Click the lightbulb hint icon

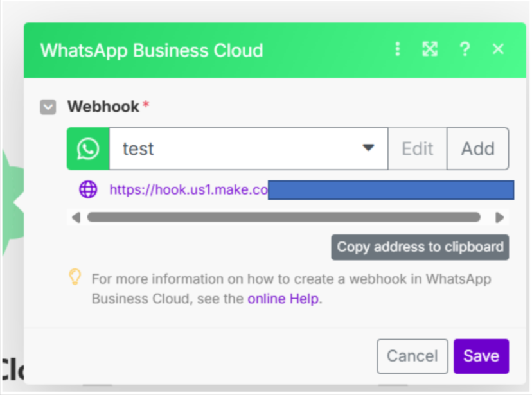[75, 277]
